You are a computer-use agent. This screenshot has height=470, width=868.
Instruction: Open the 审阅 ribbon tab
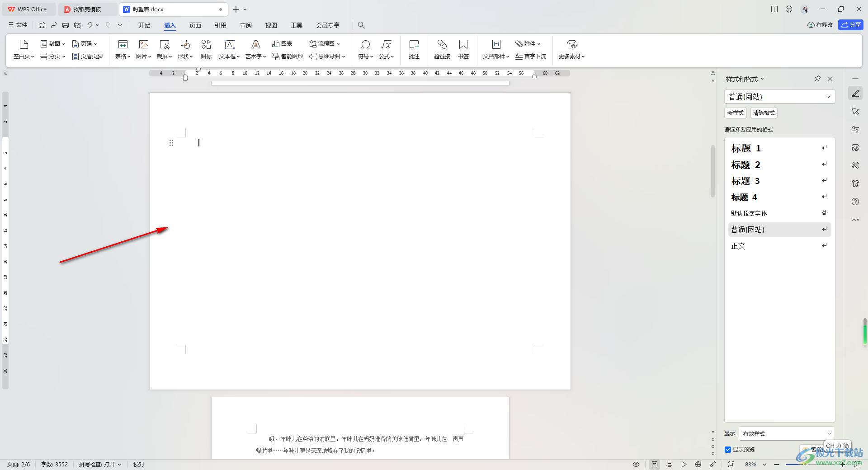coord(246,25)
